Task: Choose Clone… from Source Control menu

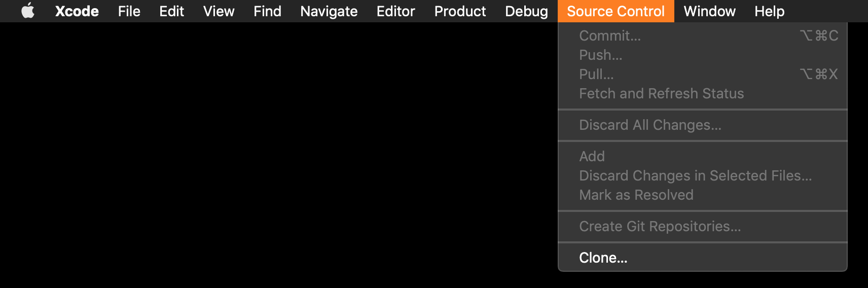Action: [703, 258]
